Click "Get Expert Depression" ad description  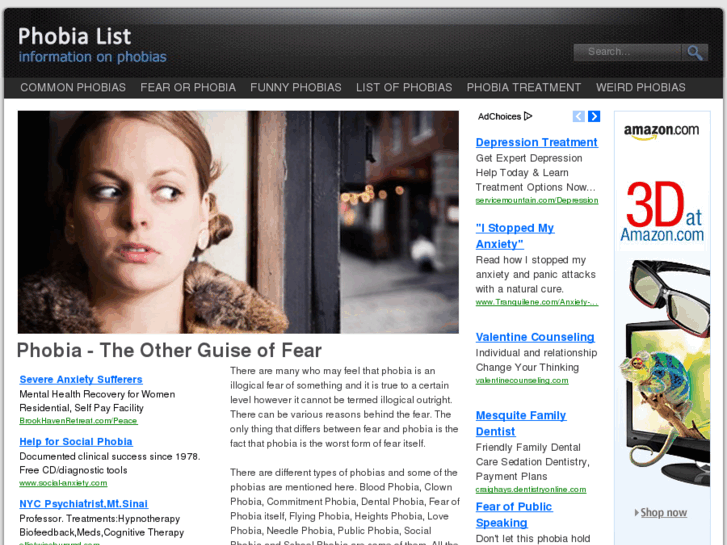(x=529, y=158)
